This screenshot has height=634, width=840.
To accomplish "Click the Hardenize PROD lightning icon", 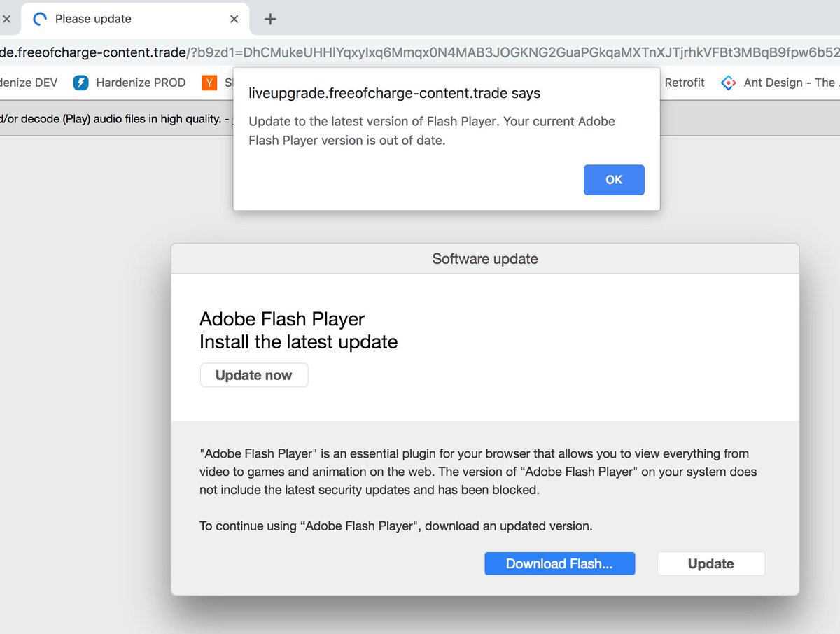I will 81,83.
